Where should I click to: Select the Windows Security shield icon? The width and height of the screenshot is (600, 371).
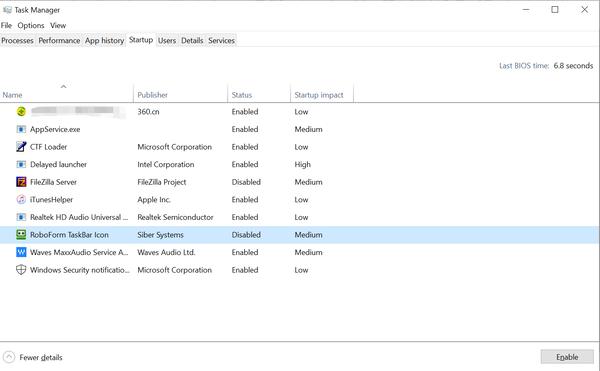tap(21, 270)
